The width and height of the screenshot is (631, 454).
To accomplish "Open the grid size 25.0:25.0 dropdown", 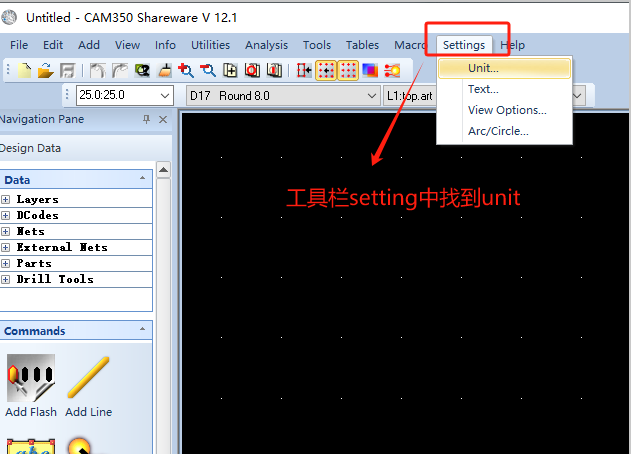I will click(164, 95).
